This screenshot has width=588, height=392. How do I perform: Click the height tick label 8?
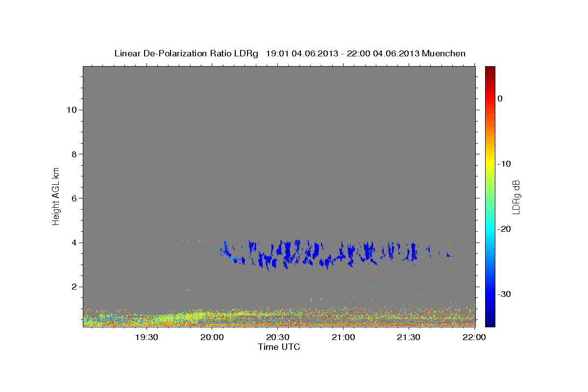[x=73, y=154]
